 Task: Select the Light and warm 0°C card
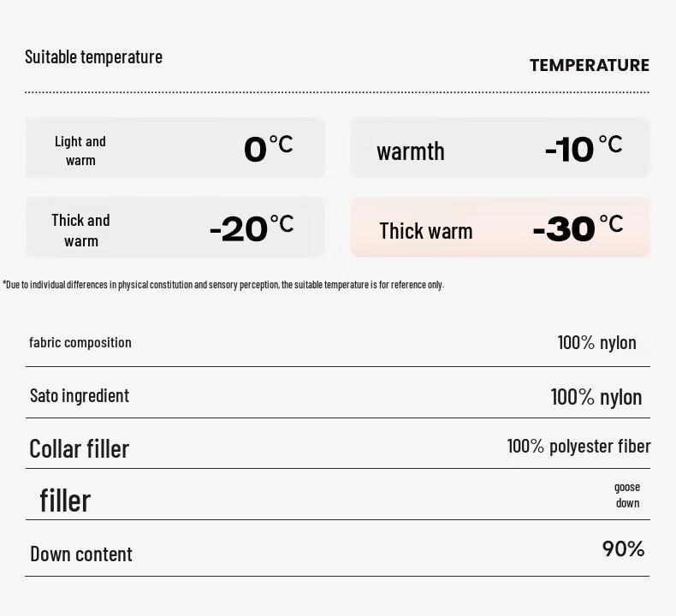pyautogui.click(x=175, y=148)
